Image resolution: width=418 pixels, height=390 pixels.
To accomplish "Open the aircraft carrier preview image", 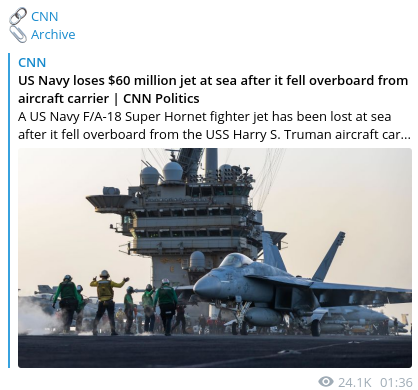I will pos(215,258).
